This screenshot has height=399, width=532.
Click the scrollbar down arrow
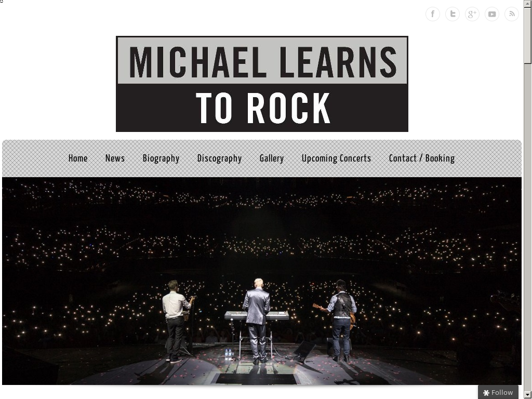[527, 395]
